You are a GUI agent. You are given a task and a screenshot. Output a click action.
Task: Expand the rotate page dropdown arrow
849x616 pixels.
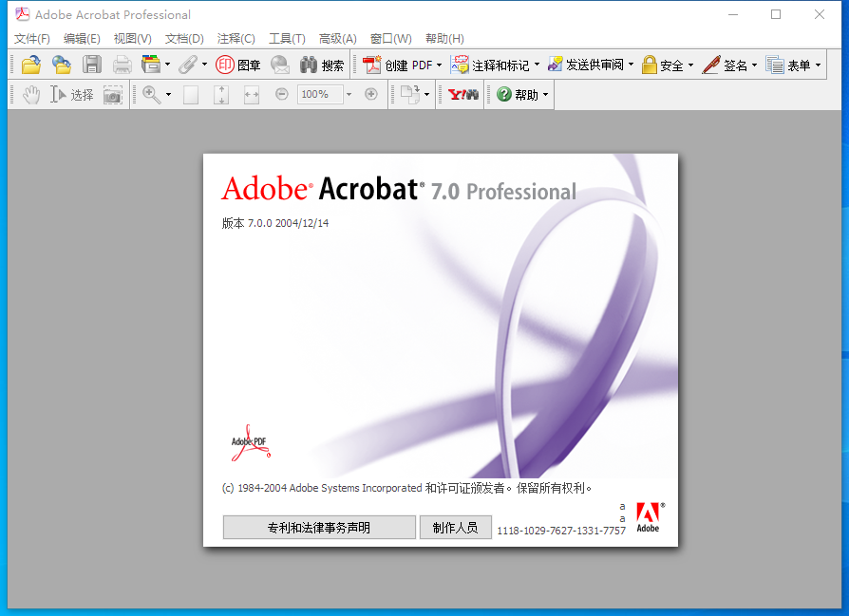coord(427,95)
